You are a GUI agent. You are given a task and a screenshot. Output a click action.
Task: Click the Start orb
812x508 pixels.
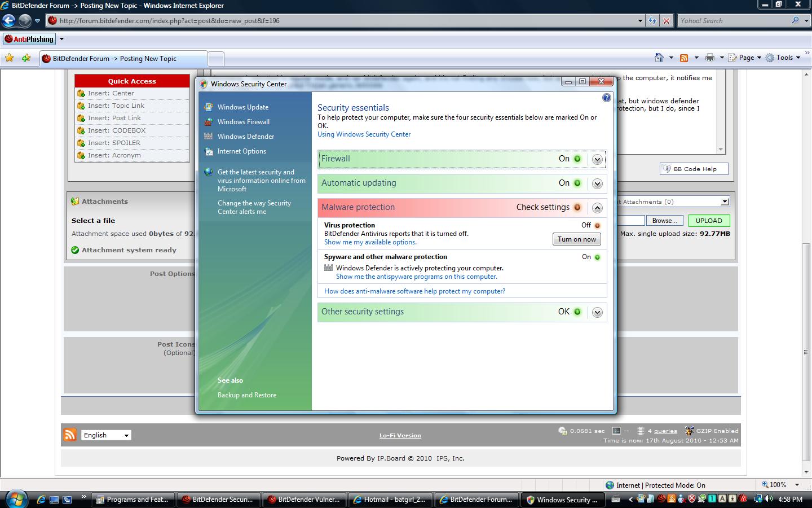coord(16,499)
